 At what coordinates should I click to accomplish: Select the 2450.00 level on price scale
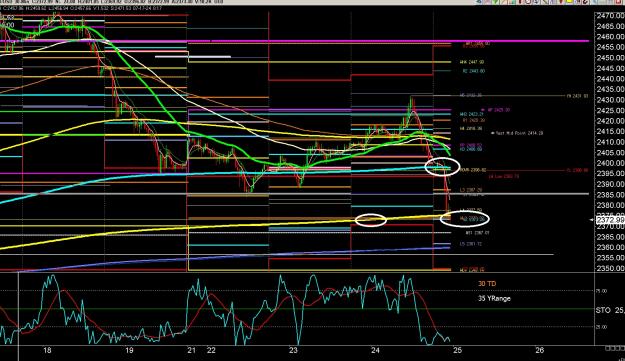611,58
